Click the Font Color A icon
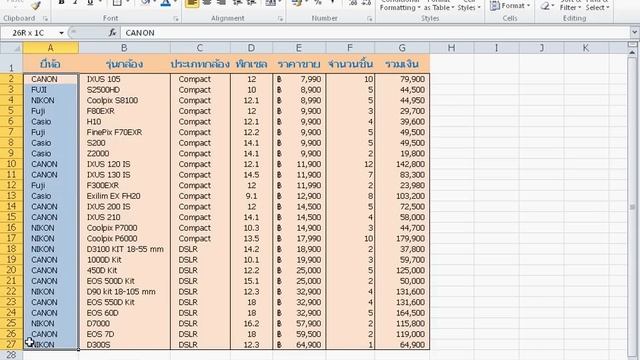This screenshot has width=640, height=360. (x=165, y=3)
